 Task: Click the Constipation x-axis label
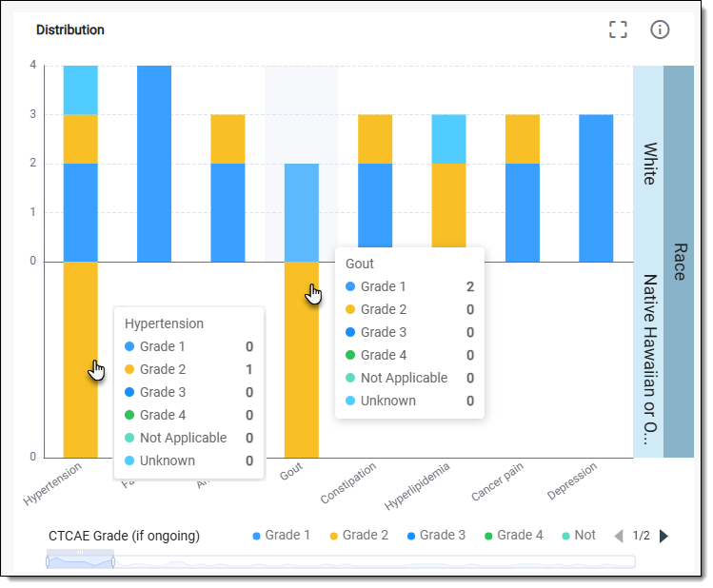(x=348, y=482)
